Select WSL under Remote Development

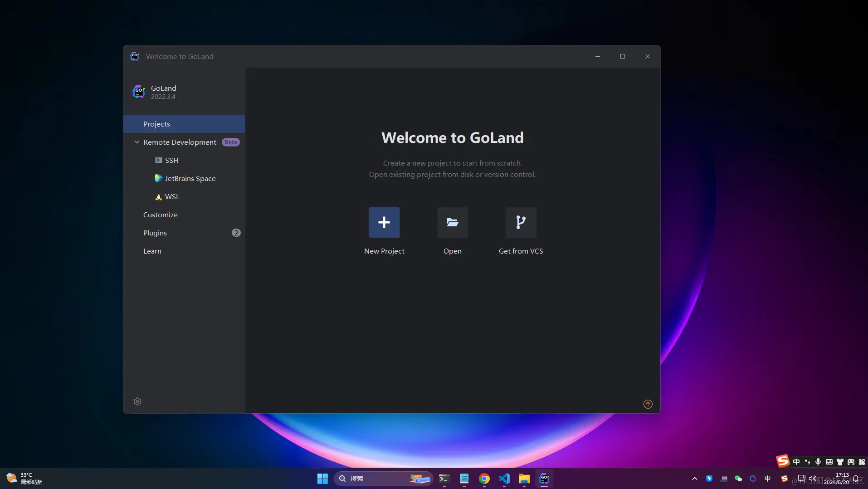[184, 196]
